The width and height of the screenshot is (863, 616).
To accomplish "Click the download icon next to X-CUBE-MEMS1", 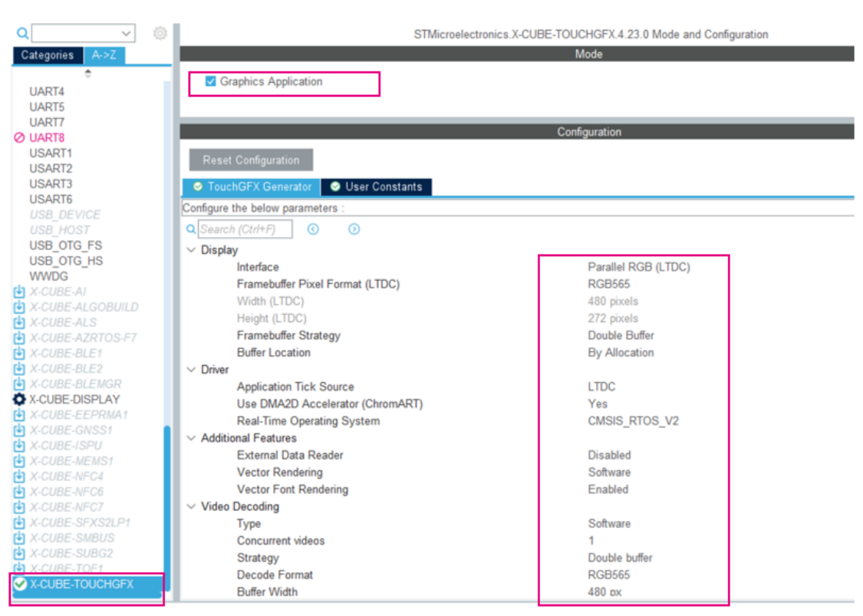I will (19, 461).
